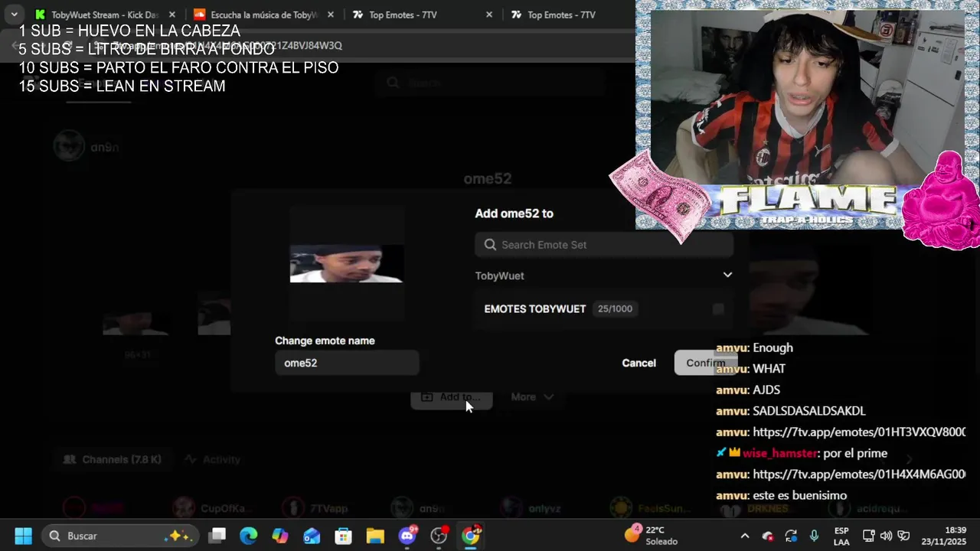Open the Channels (7.8 K) tab

click(113, 459)
